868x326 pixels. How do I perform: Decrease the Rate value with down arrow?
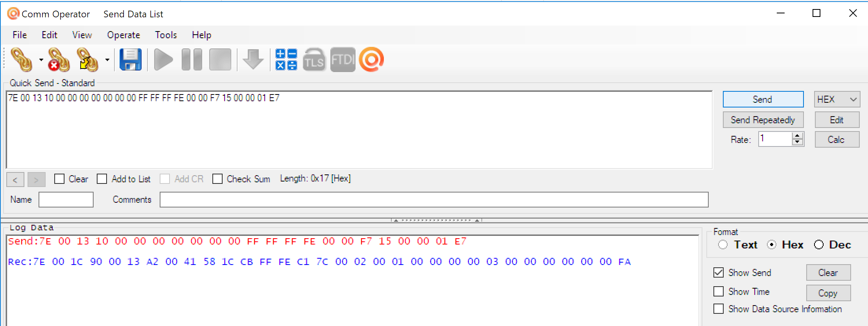(x=797, y=142)
